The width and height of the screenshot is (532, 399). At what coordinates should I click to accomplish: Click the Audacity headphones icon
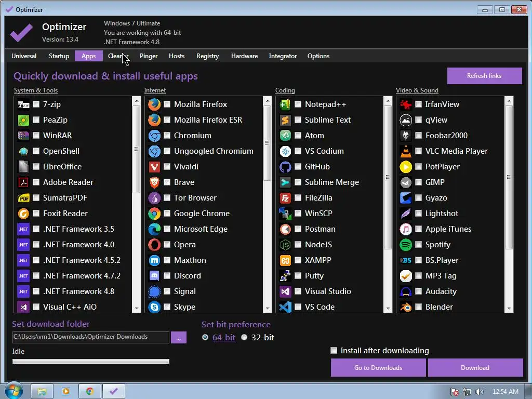click(406, 292)
